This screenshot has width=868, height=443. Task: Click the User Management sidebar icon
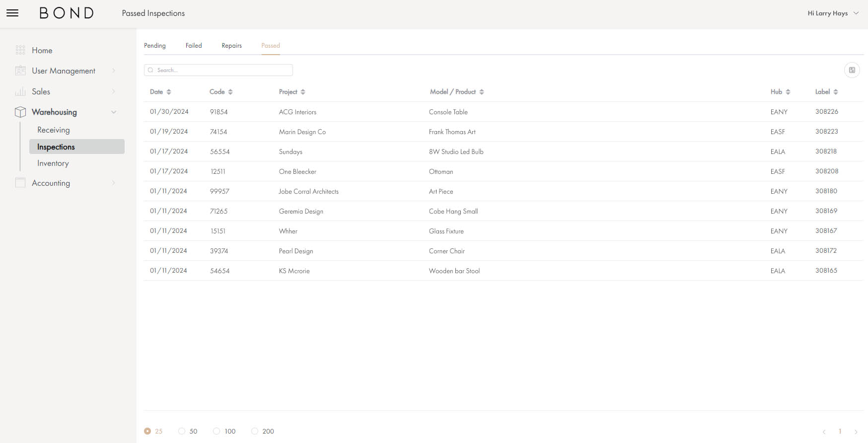tap(20, 71)
